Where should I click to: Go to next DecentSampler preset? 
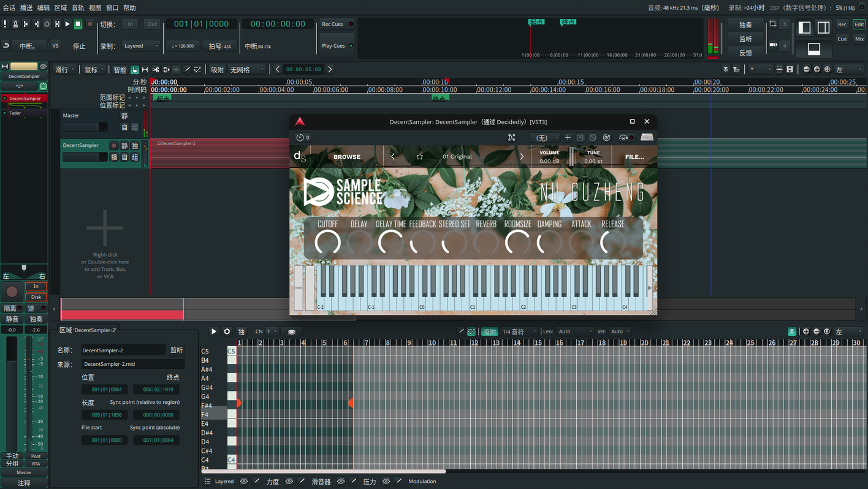(x=522, y=157)
